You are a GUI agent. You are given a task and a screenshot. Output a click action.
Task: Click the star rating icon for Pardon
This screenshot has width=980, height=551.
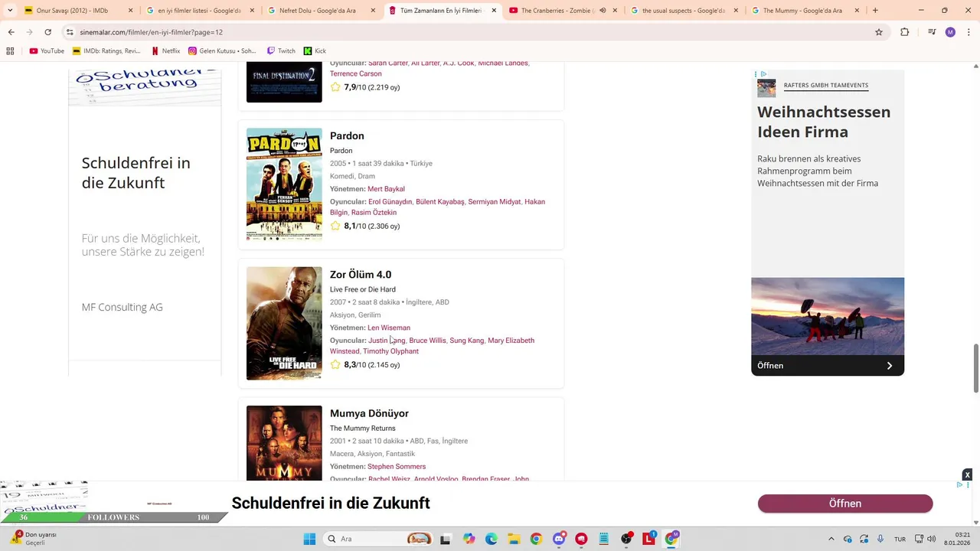(335, 226)
